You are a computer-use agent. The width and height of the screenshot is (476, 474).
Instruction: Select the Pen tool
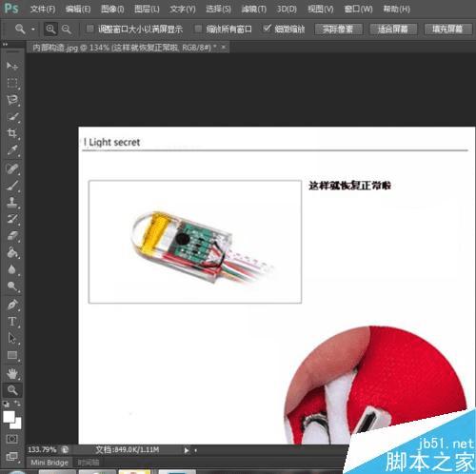tap(12, 305)
